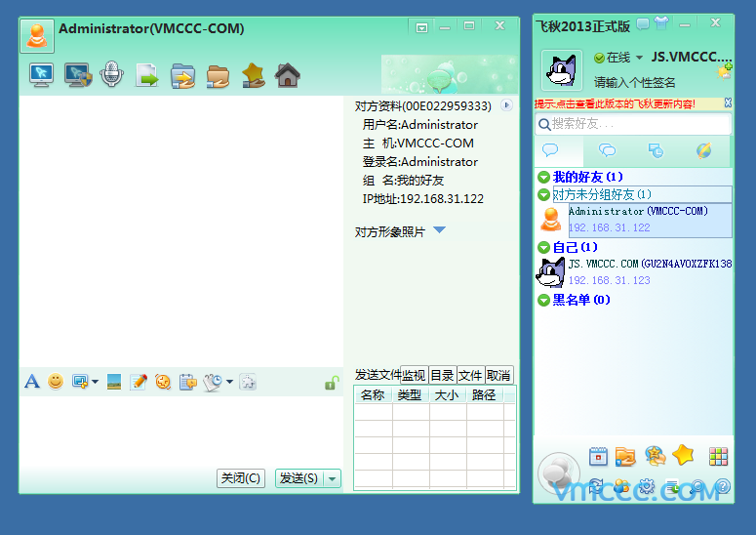Open the 在线 online status dropdown
The image size is (756, 535).
(639, 59)
